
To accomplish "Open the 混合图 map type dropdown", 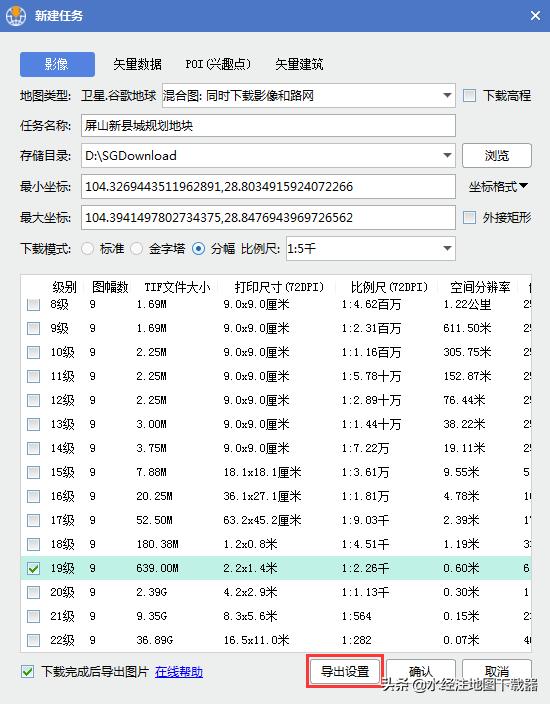I will click(x=308, y=95).
